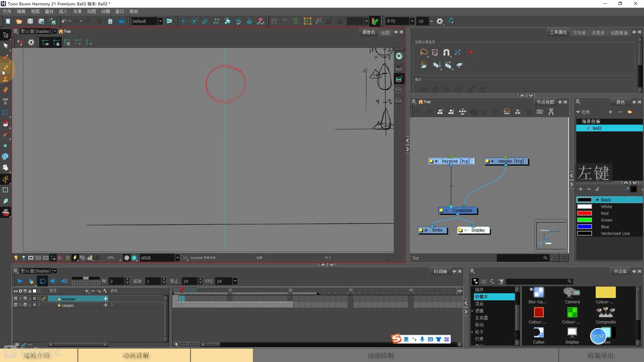Image resolution: width=644 pixels, height=362 pixels.
Task: Switch to the 绘图 view tab
Action: [x=385, y=33]
